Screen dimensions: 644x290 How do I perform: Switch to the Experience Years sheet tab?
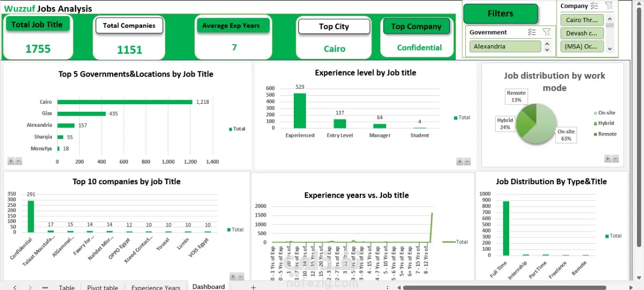coord(155,287)
